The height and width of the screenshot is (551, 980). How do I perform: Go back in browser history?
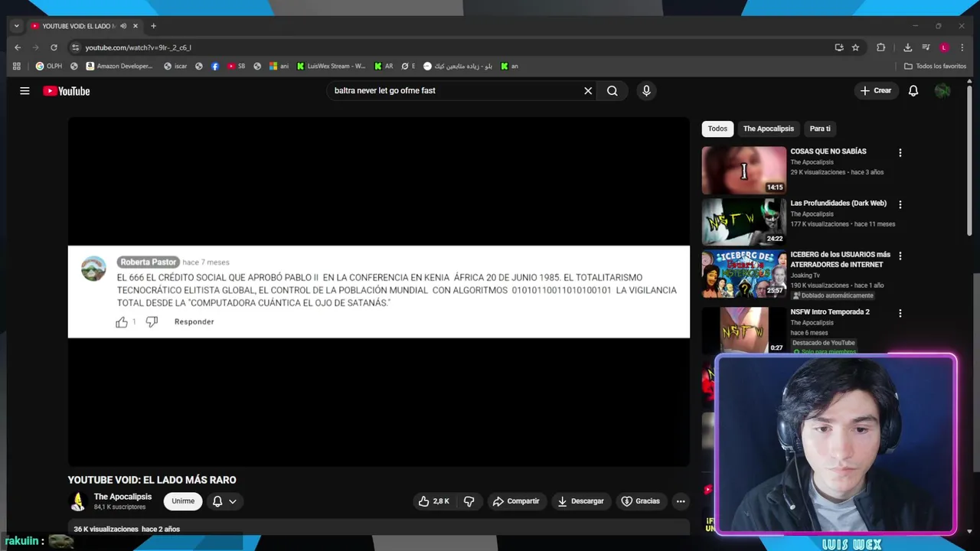[18, 47]
